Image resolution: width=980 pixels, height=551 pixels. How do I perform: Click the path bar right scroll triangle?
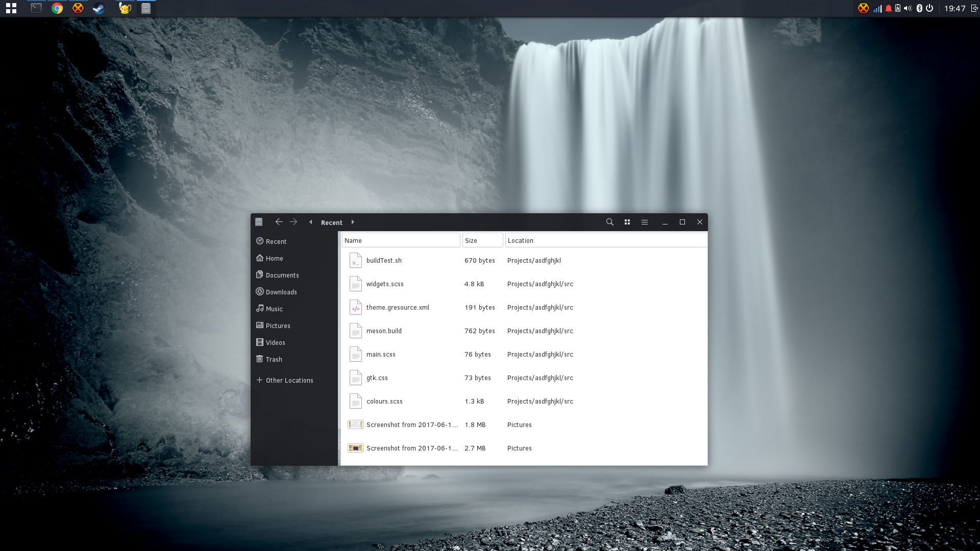[353, 222]
